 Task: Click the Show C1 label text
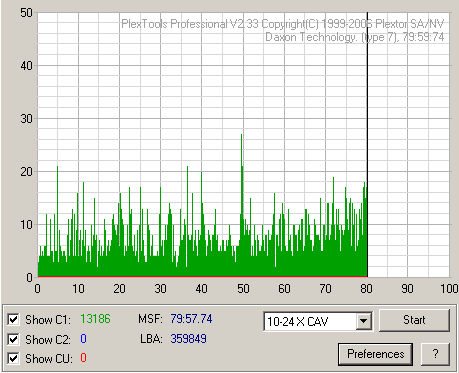tap(48, 320)
